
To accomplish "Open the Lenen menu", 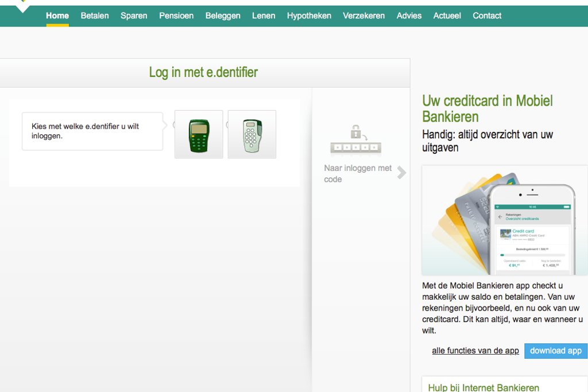I will (264, 16).
